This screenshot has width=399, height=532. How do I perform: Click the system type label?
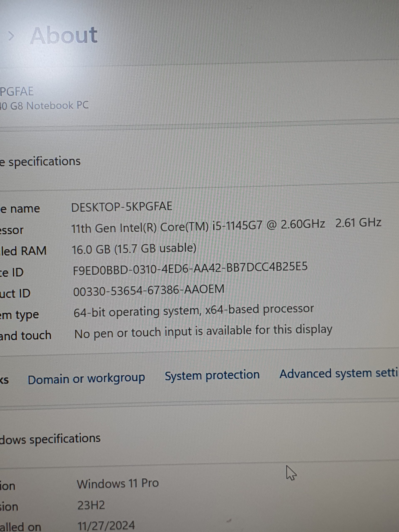[x=19, y=315]
